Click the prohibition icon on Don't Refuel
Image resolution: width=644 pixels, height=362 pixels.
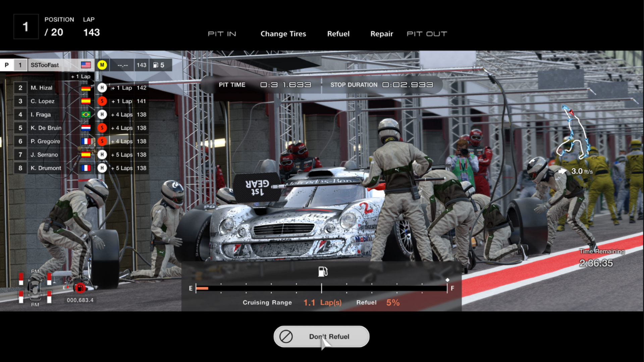tap(286, 337)
